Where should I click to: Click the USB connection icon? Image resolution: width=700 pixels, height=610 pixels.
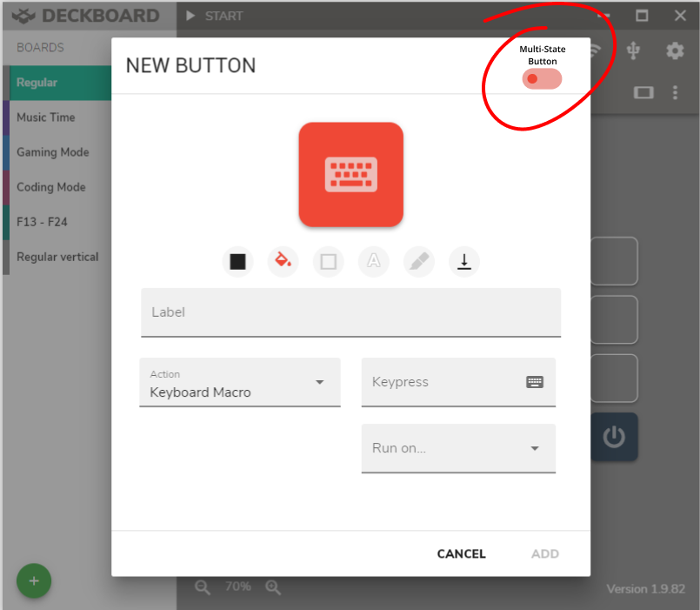tap(634, 51)
